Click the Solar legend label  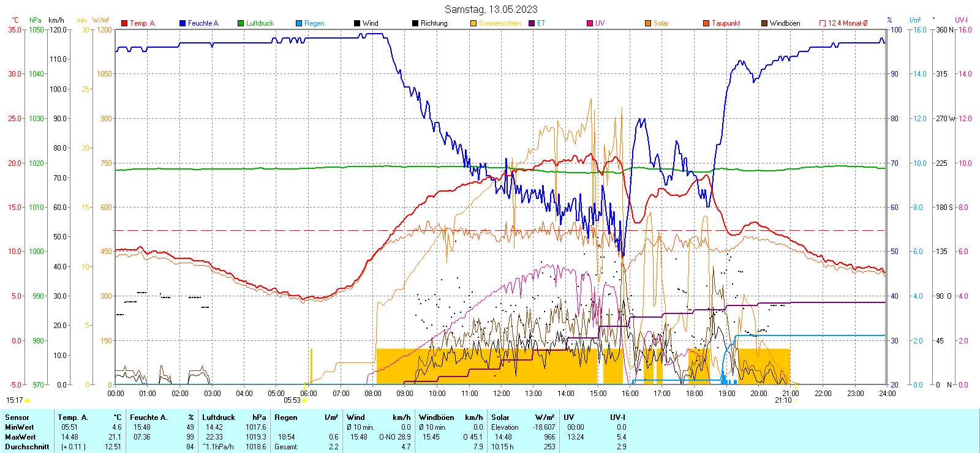coord(661,23)
